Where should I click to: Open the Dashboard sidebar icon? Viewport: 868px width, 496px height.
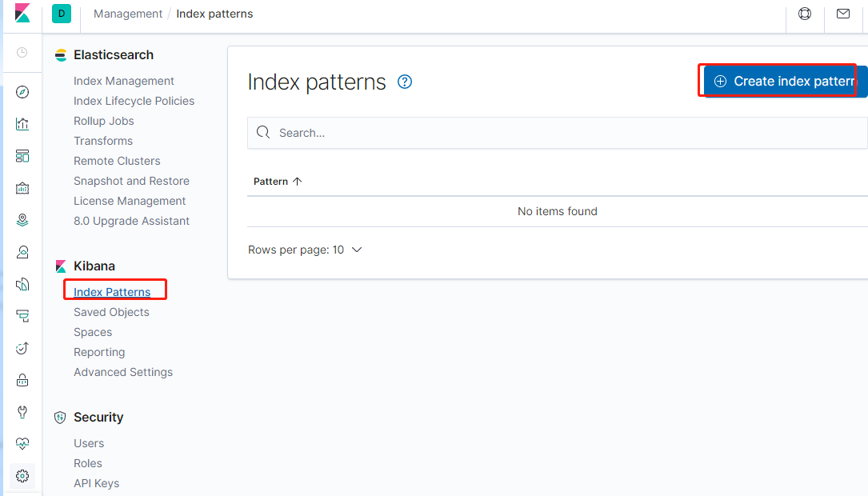coord(22,156)
